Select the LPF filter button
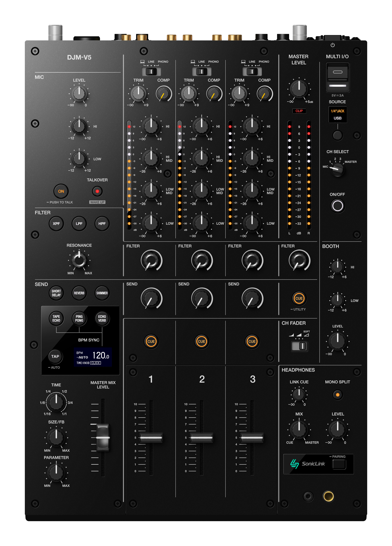Viewport: 392px width, 546px height. point(79,223)
